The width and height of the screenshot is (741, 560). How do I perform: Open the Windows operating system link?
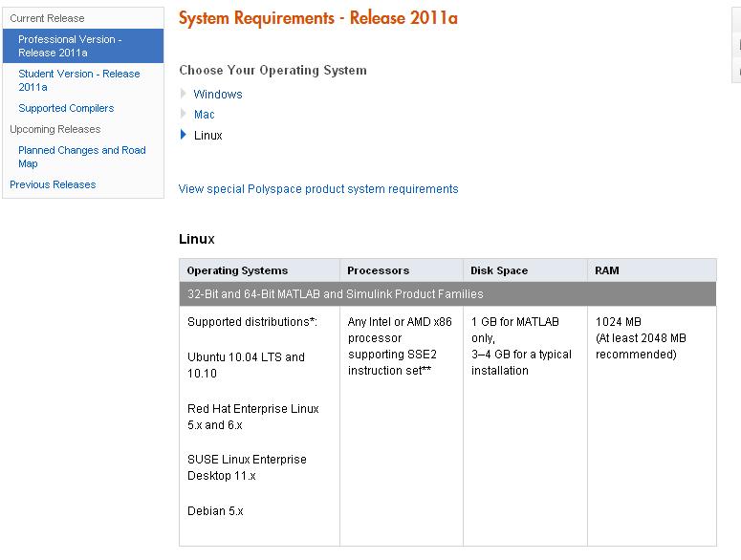(218, 95)
